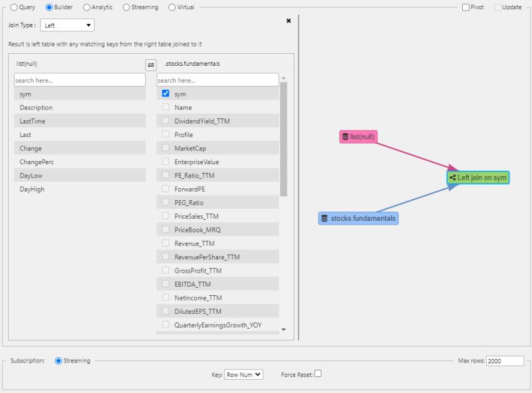This screenshot has width=532, height=393.
Task: Enable the Force Reset checkbox
Action: (318, 374)
